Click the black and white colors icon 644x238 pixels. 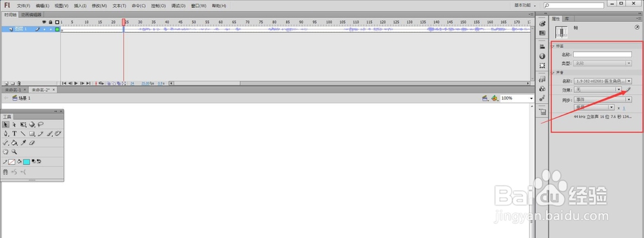33,161
